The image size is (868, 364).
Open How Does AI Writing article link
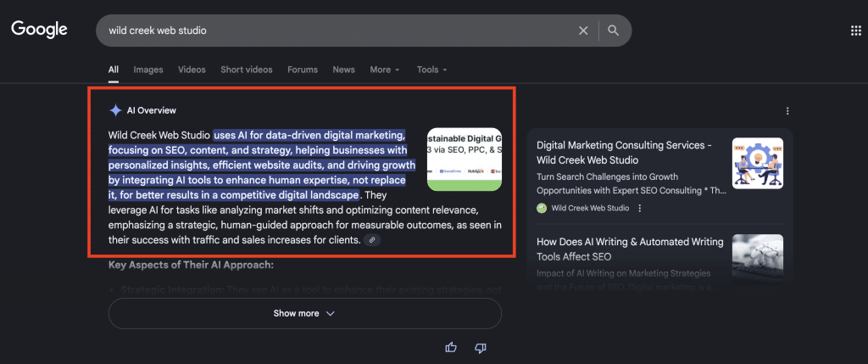pyautogui.click(x=630, y=249)
